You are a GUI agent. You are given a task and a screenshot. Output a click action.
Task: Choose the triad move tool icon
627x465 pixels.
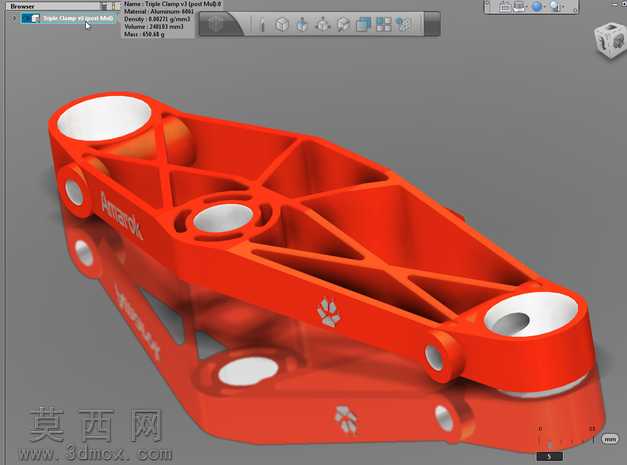[x=322, y=25]
